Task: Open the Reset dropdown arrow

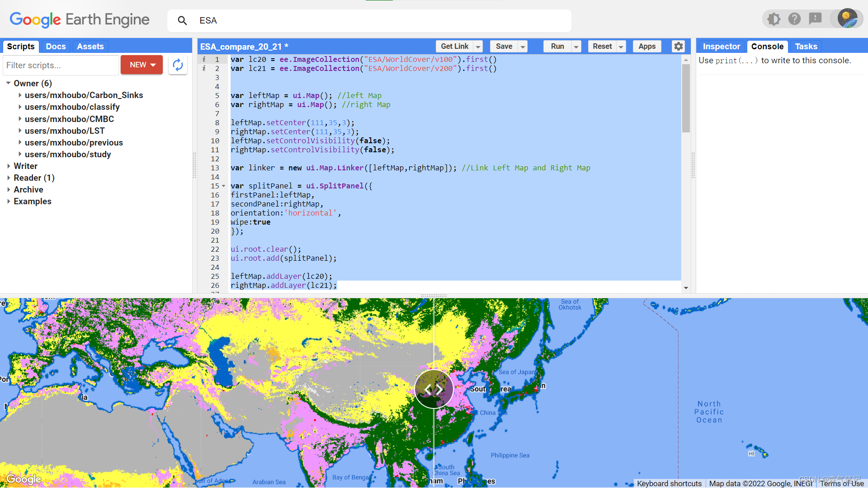Action: pyautogui.click(x=621, y=47)
